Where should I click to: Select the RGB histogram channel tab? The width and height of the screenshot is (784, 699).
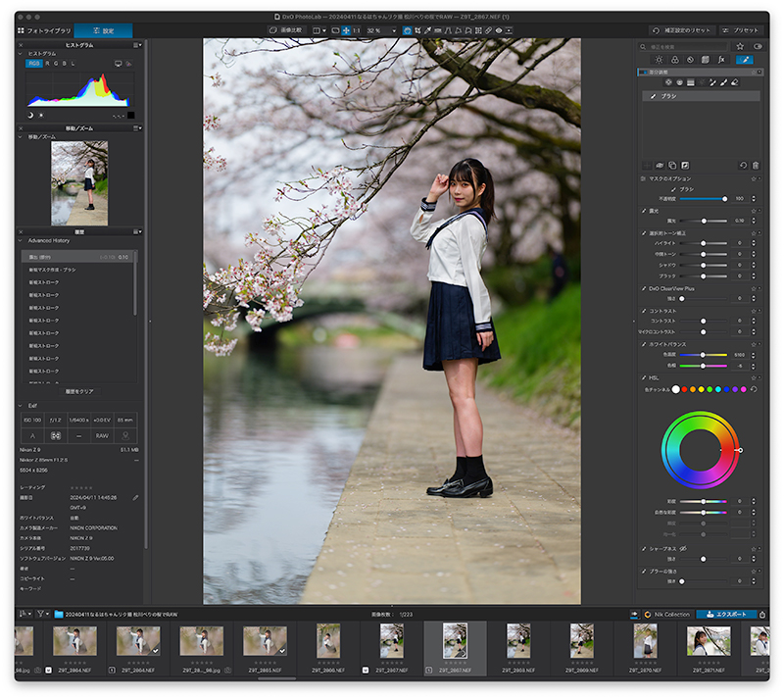(x=33, y=64)
